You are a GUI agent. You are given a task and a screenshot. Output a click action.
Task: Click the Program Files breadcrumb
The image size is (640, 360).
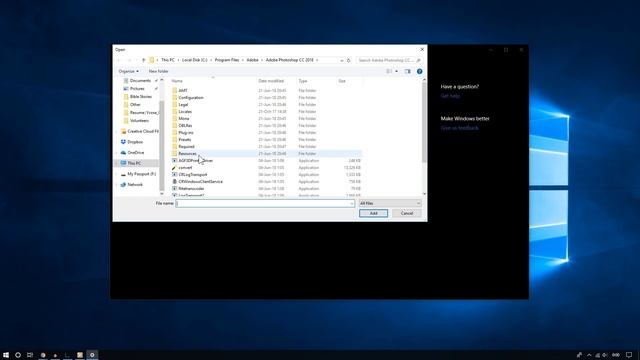[227, 60]
